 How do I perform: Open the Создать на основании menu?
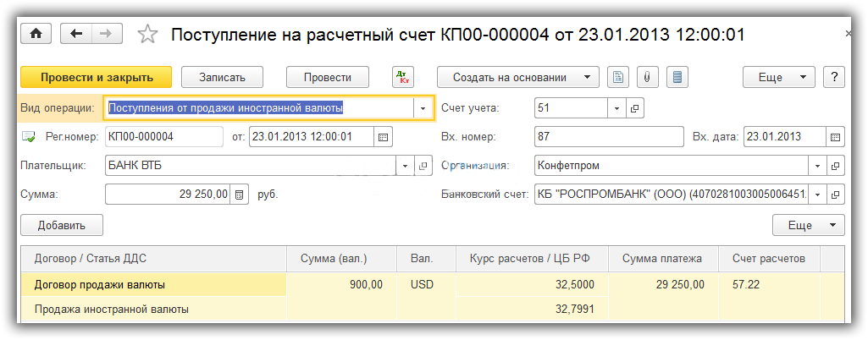[517, 77]
